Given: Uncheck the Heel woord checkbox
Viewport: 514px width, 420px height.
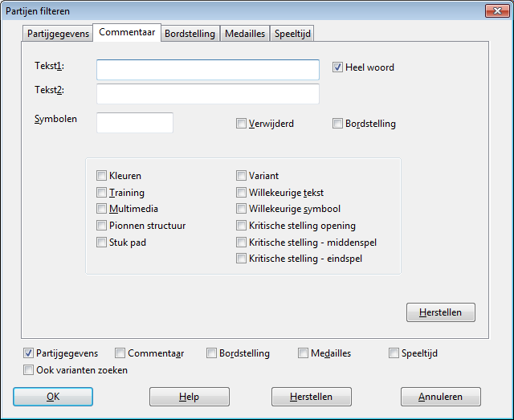Looking at the screenshot, I should pyautogui.click(x=338, y=67).
